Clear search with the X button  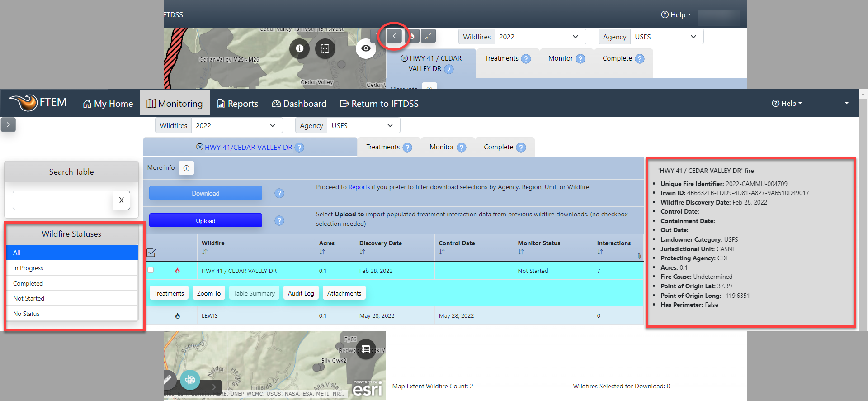point(121,200)
